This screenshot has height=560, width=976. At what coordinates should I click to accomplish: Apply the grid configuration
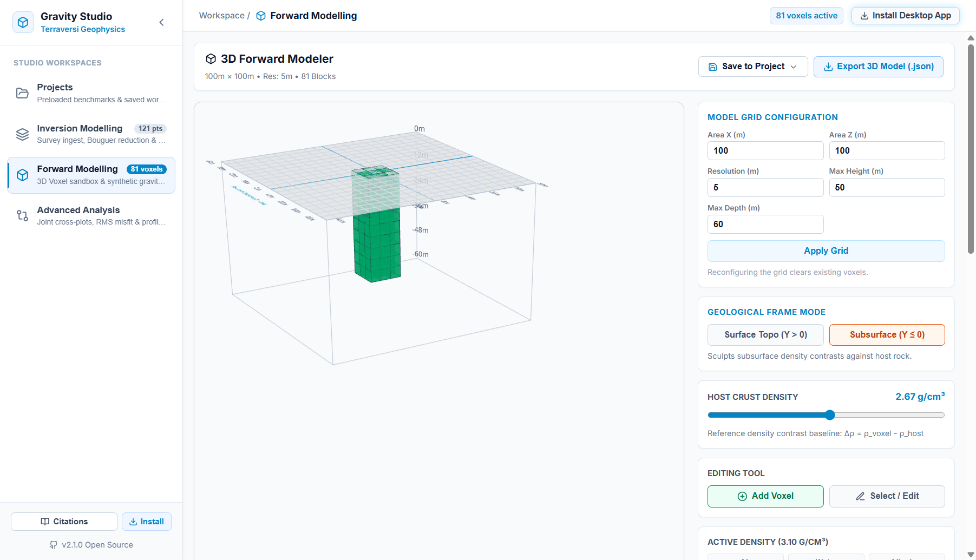[826, 251]
